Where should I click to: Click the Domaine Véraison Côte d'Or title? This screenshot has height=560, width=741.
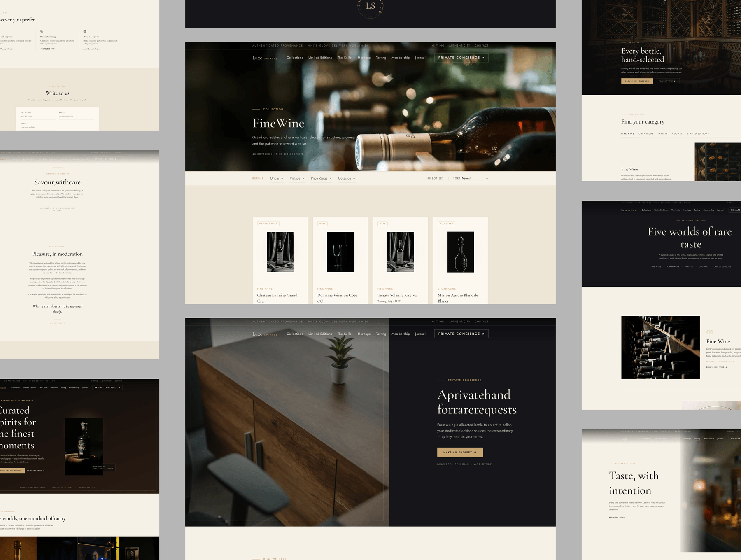337,298
